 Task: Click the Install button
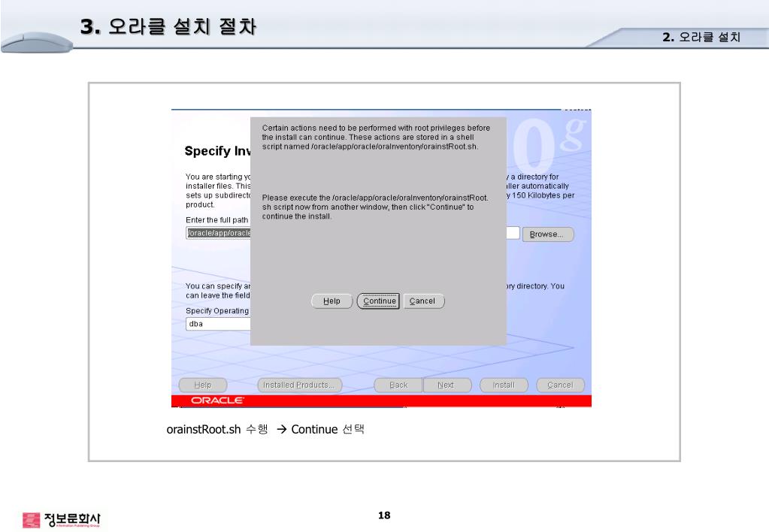point(504,385)
